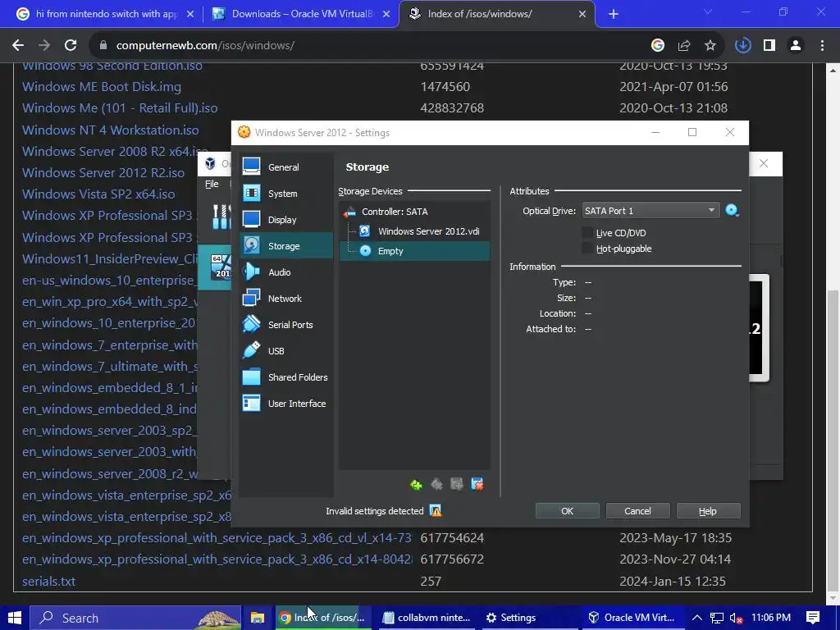Open a new Chrome tab

[x=614, y=15]
